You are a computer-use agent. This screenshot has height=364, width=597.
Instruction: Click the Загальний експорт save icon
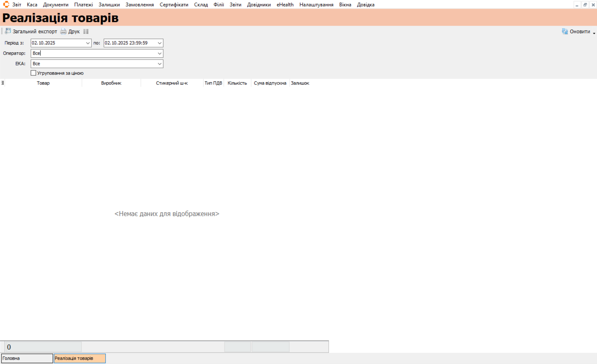click(8, 31)
